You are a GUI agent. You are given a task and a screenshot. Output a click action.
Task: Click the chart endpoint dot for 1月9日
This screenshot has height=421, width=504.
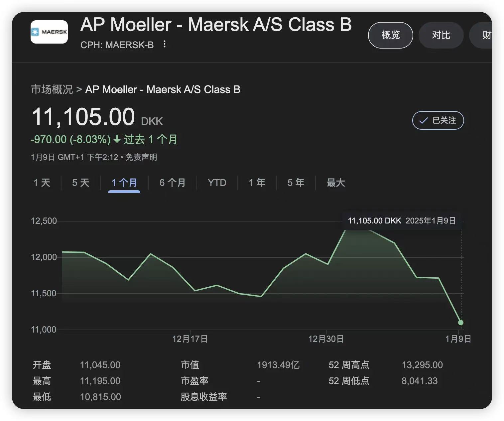tap(460, 323)
